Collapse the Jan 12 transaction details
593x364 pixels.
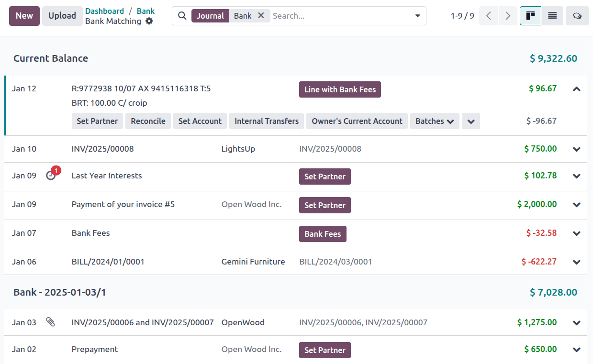click(576, 89)
